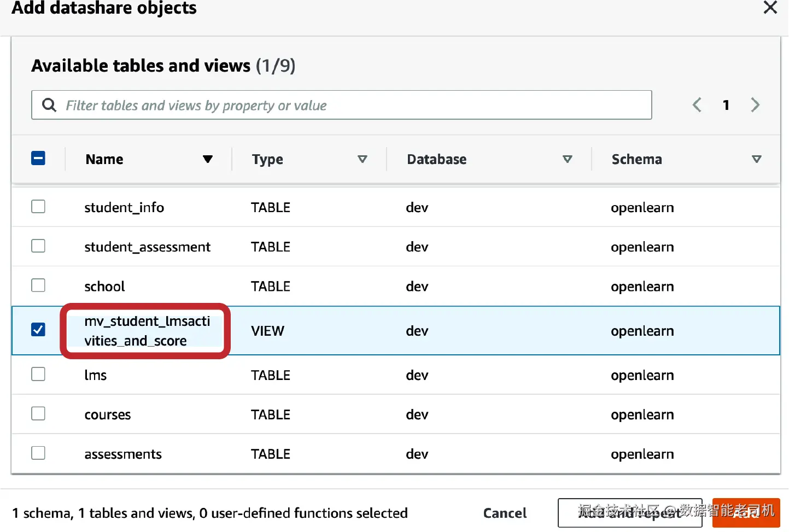Screen dimensions: 789x532
Task: Sort by Type column arrow
Action: click(362, 159)
